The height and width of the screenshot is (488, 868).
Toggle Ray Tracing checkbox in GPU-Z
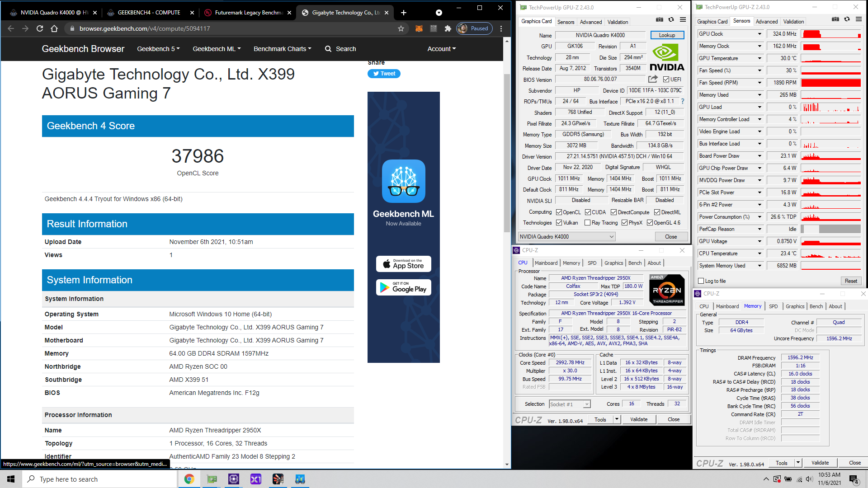[x=587, y=223]
